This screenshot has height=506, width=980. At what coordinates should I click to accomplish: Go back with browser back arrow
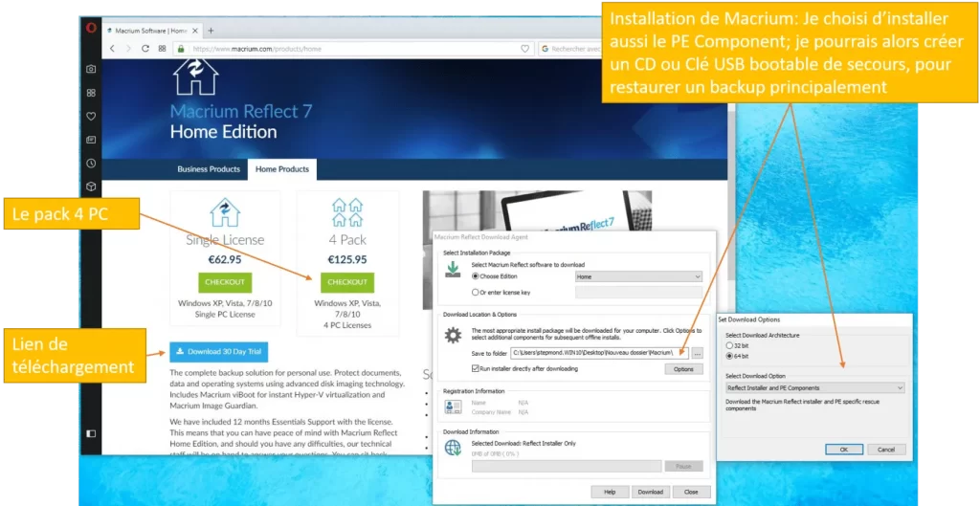[112, 48]
